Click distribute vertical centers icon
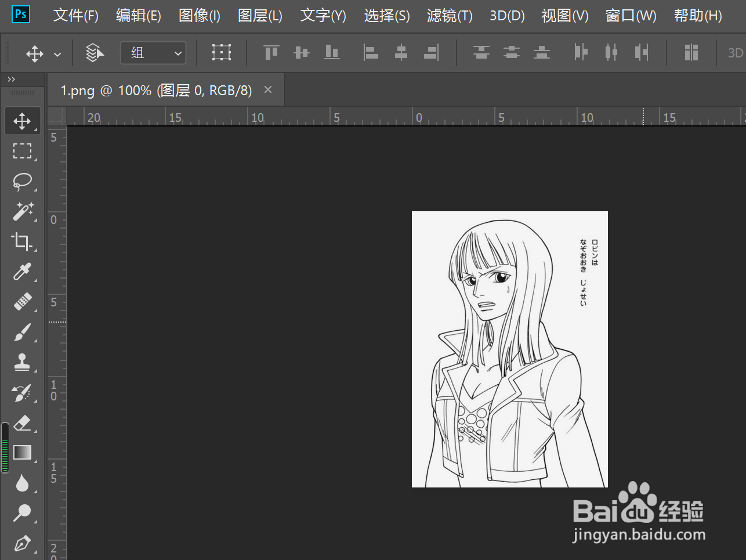 (512, 53)
